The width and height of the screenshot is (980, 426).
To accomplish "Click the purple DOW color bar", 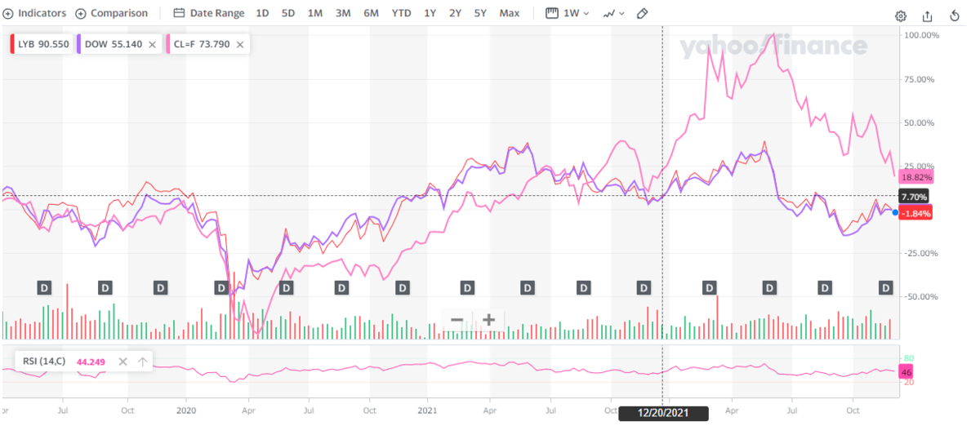I will [x=78, y=45].
